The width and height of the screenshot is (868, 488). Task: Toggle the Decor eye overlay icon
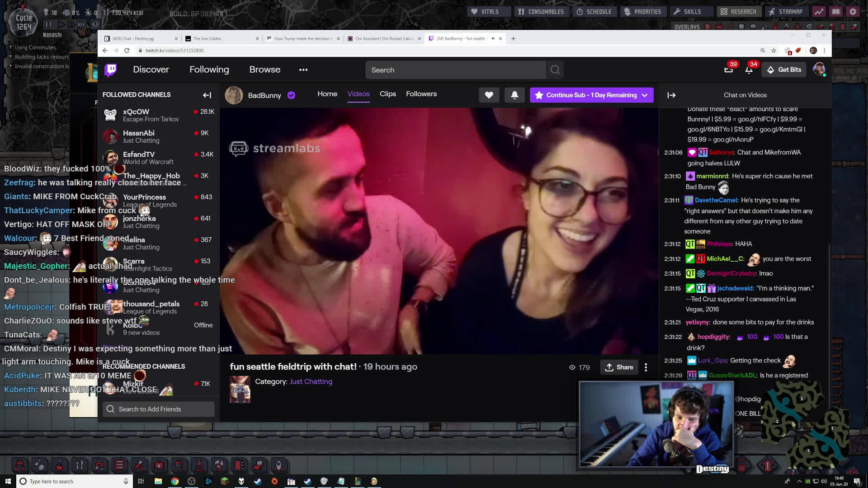[753, 27]
